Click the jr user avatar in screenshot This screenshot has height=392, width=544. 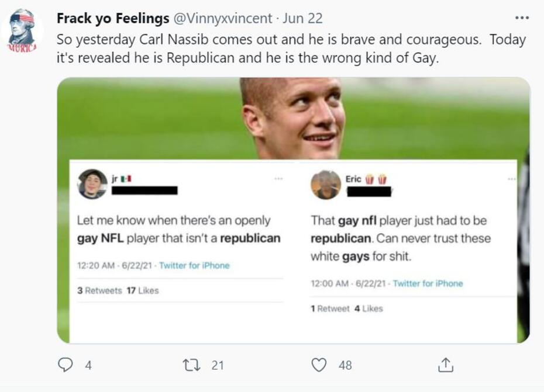pyautogui.click(x=92, y=184)
